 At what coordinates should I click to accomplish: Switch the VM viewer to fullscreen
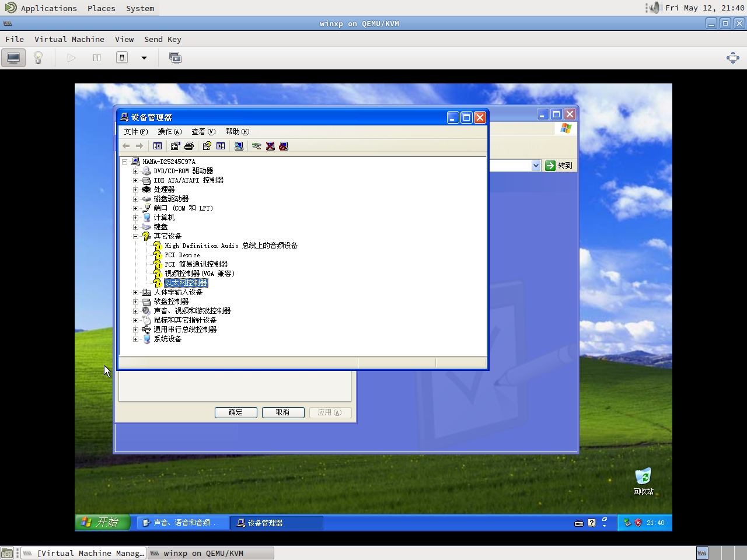[733, 58]
